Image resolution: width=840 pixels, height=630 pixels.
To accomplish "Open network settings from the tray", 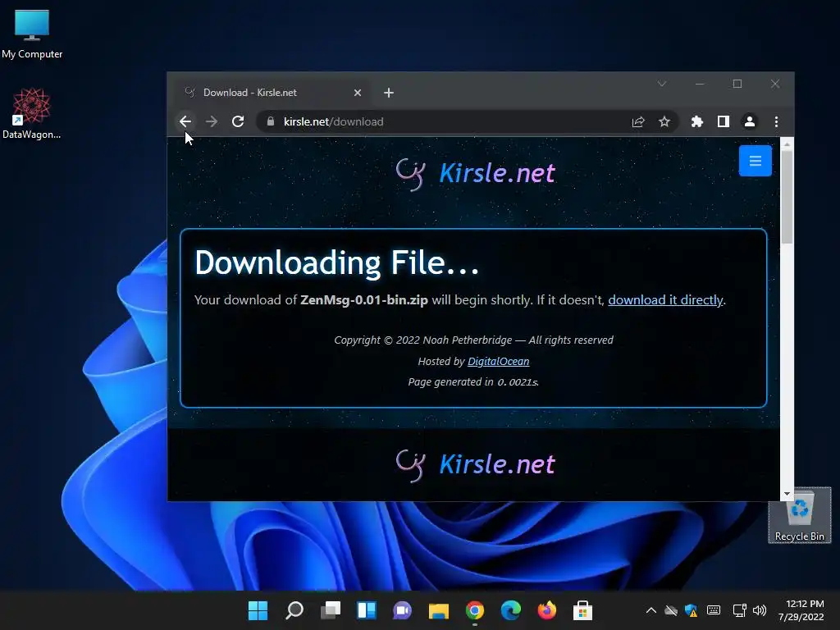I will (x=740, y=610).
